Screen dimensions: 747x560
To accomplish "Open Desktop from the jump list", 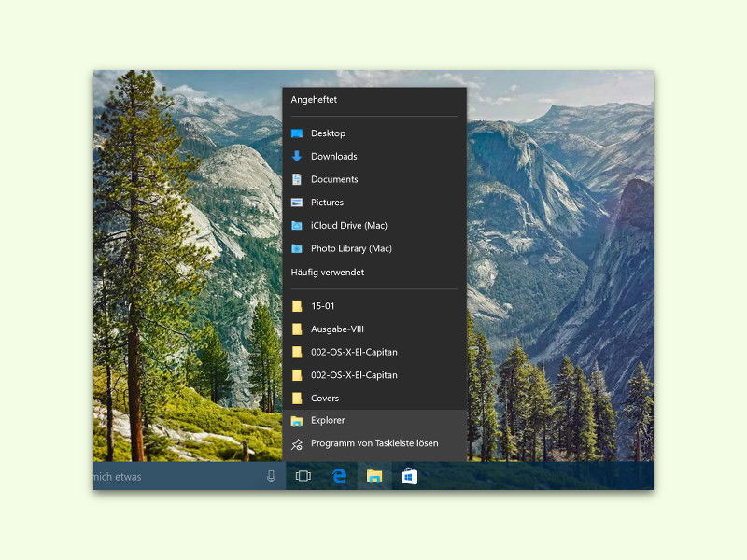I will pos(374,133).
